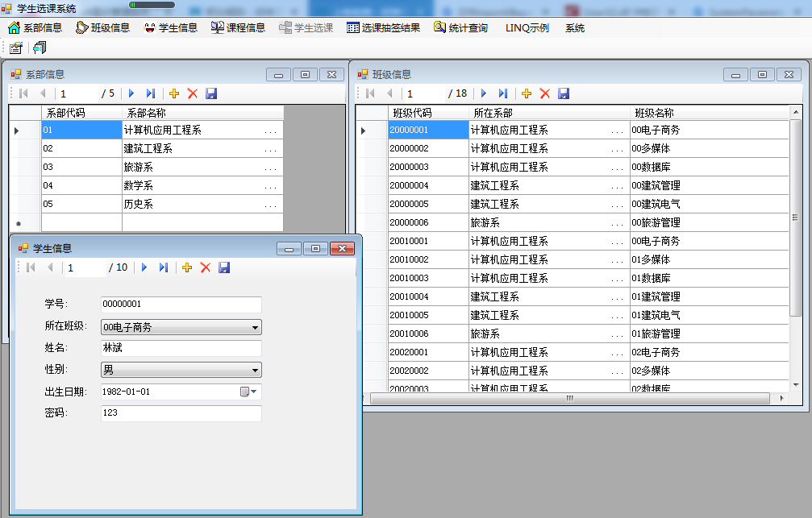Open the LINQ示例 menu
This screenshot has width=812, height=518.
click(527, 28)
